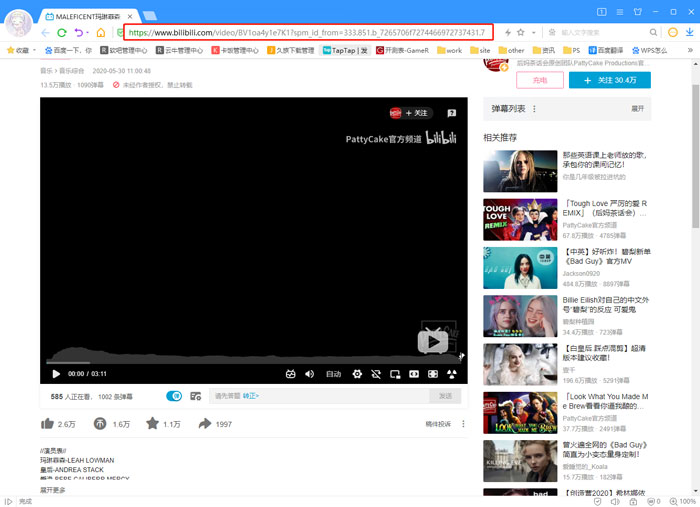Click the video progress bar
This screenshot has width=700, height=507.
click(250, 362)
